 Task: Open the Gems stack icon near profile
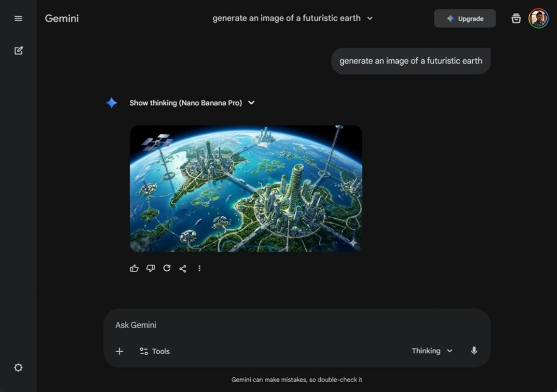coord(516,18)
